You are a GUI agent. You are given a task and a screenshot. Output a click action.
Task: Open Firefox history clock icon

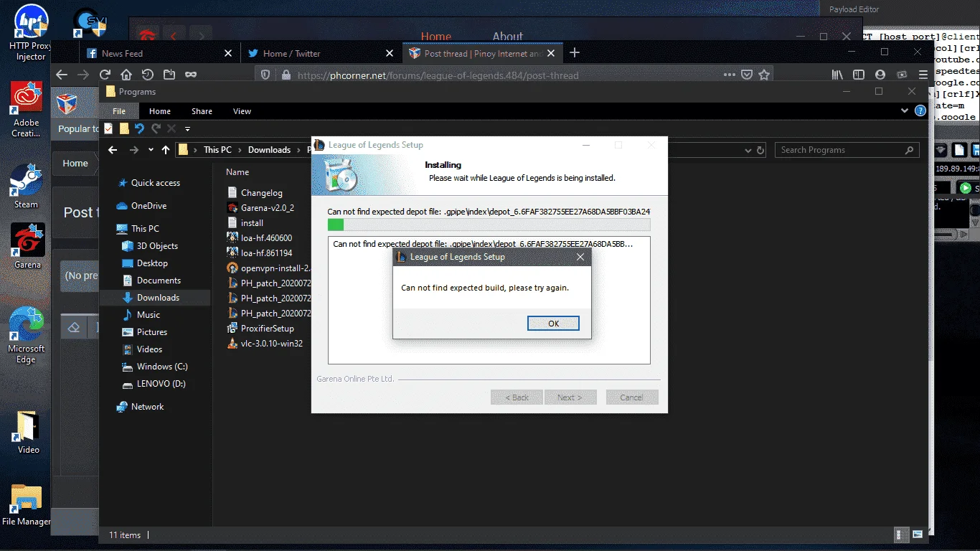(148, 75)
